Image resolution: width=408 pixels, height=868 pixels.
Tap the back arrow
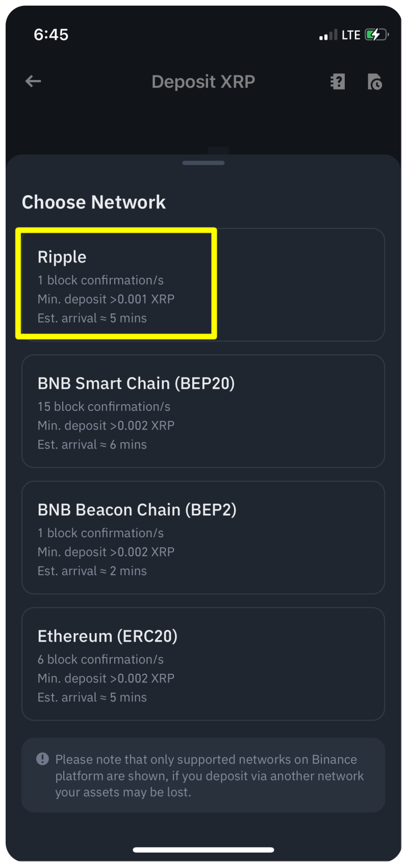[33, 82]
